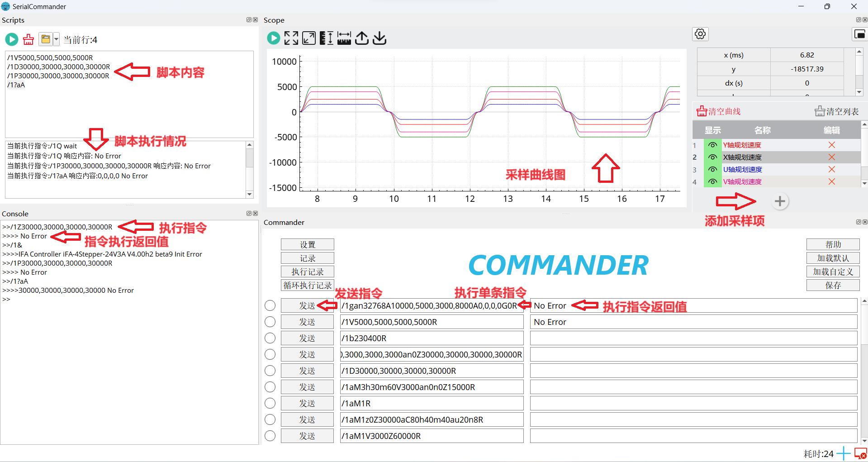Delete the U轴规划速度 curve with its red X

tap(831, 169)
